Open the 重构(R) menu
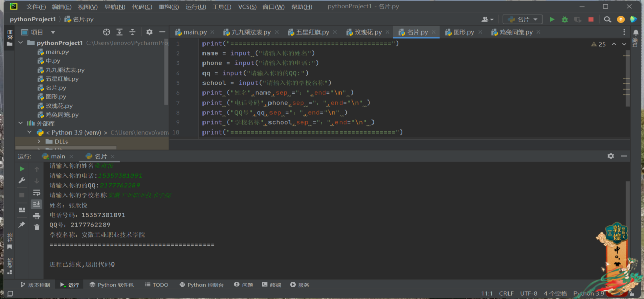The image size is (644, 299). pyautogui.click(x=168, y=7)
